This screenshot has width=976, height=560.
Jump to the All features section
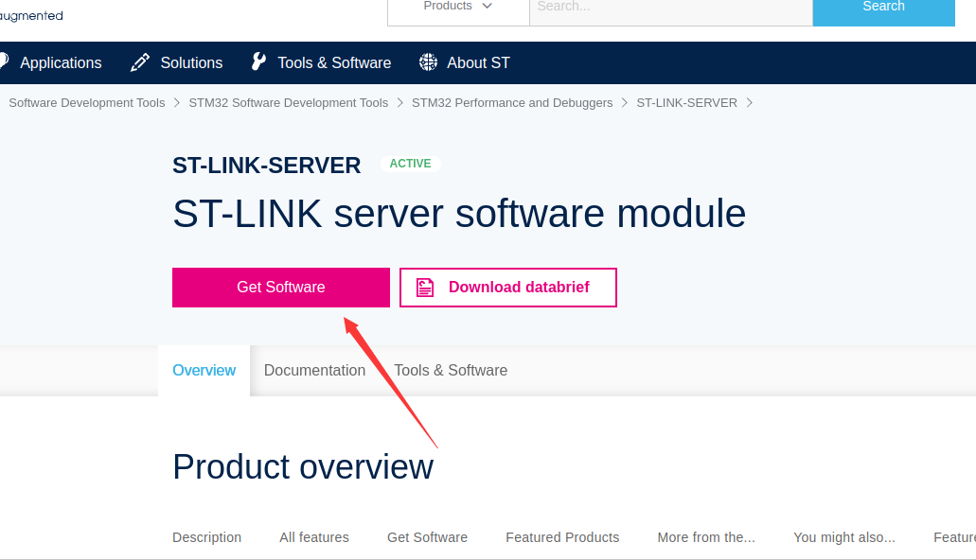(313, 537)
